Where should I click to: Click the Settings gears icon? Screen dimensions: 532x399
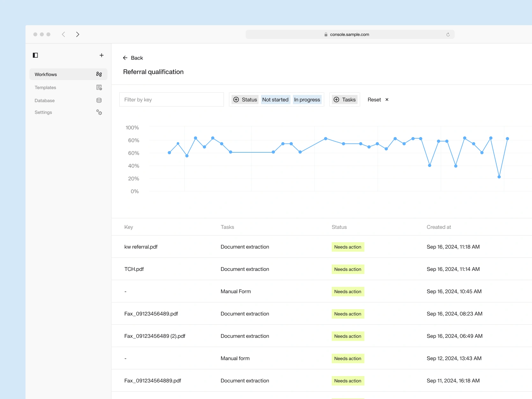[99, 112]
